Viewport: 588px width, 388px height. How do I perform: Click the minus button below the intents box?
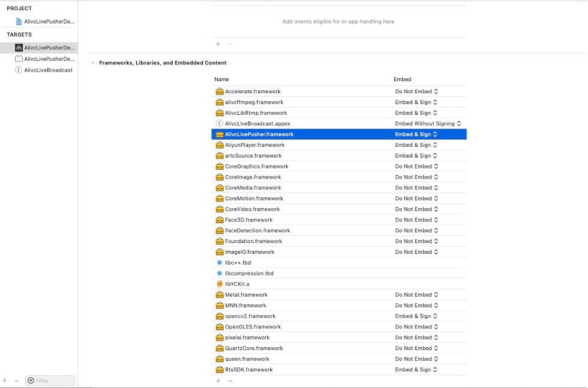coord(231,45)
